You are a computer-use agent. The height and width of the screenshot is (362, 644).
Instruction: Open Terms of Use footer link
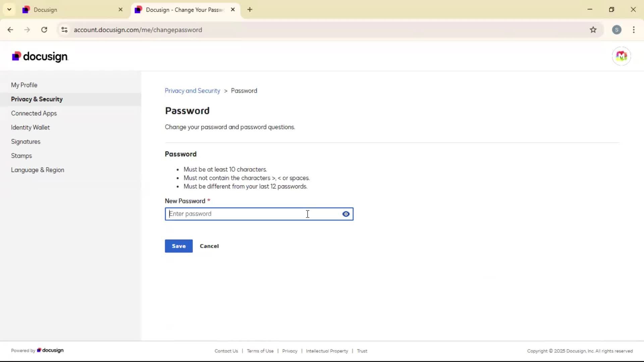pos(260,351)
